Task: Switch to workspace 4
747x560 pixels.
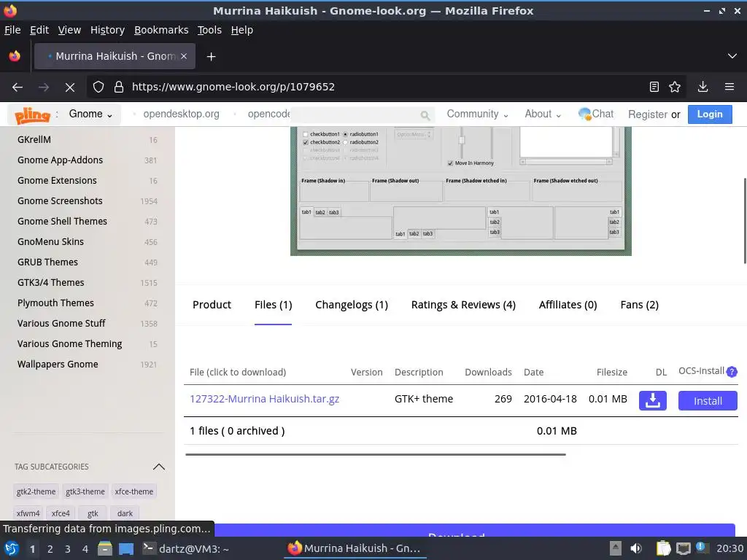Action: (x=85, y=549)
